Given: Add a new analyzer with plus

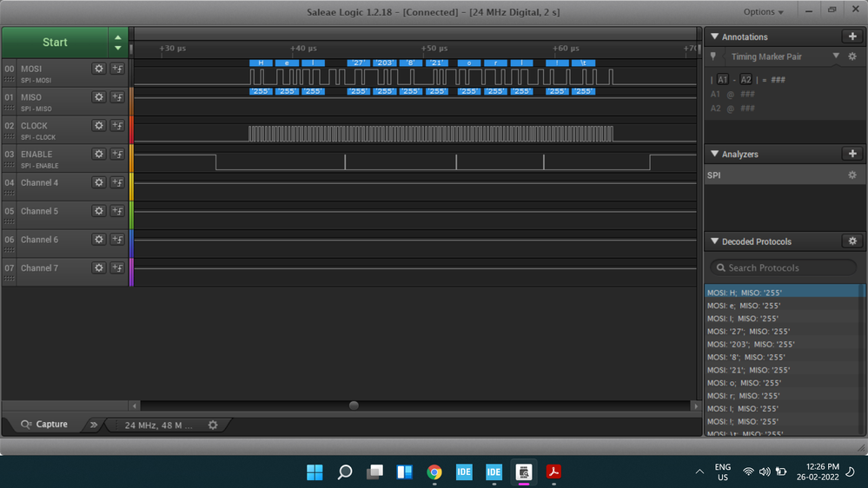Looking at the screenshot, I should click(x=852, y=154).
